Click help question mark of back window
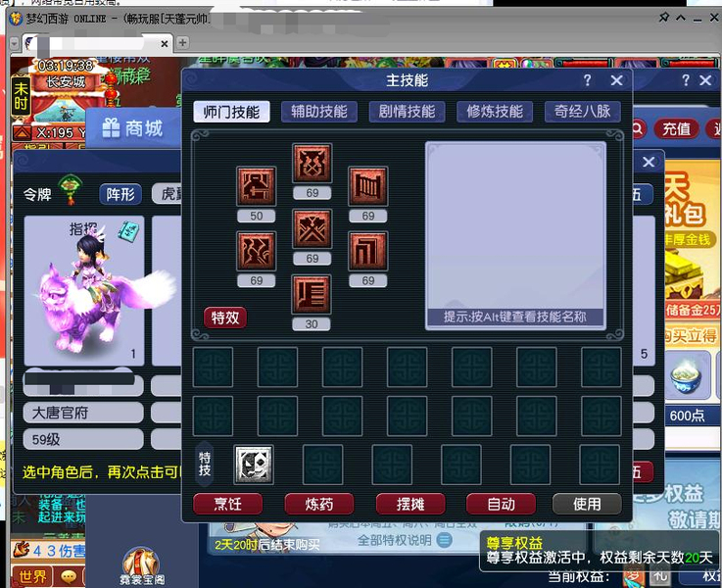 tap(686, 80)
